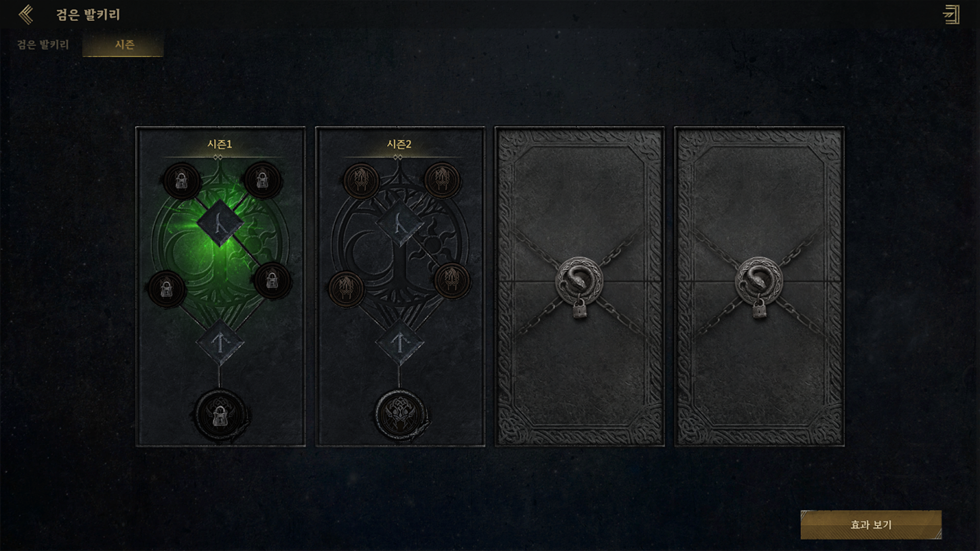Open the 시즌1 card title
This screenshot has height=551, width=980.
(220, 144)
